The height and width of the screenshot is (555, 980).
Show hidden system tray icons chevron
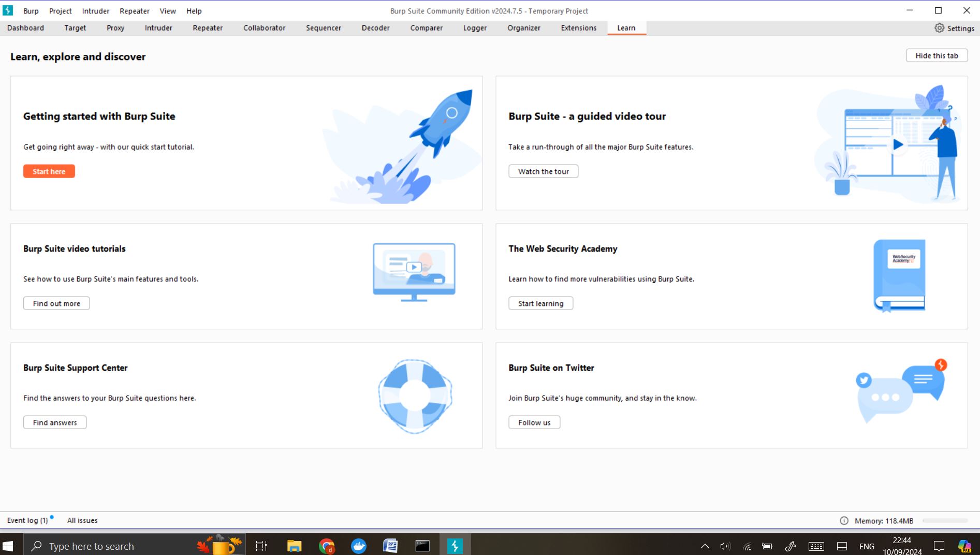coord(705,546)
